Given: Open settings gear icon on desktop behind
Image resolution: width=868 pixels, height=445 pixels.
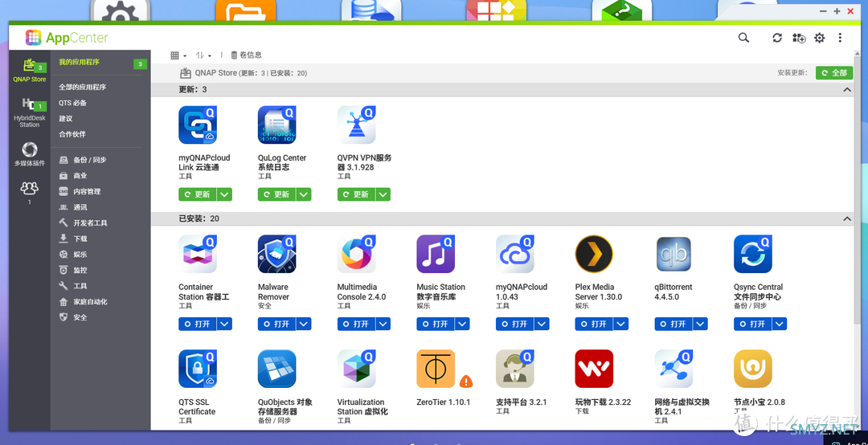Looking at the screenshot, I should coord(120,11).
